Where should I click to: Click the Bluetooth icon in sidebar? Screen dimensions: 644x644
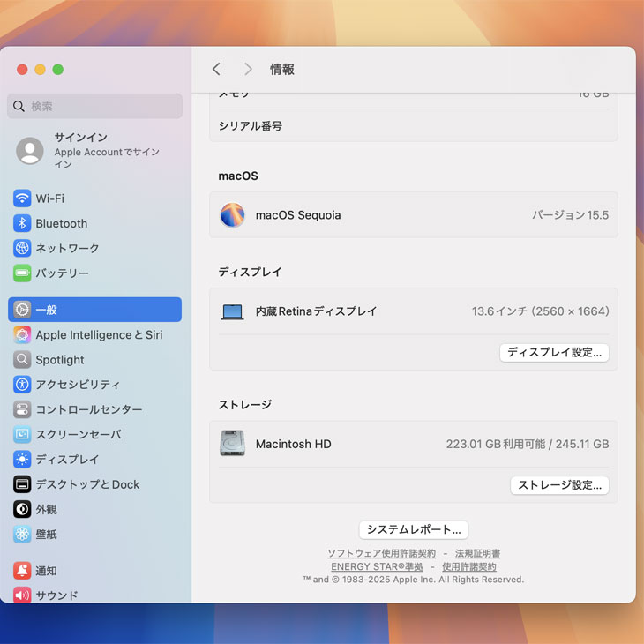(x=22, y=223)
